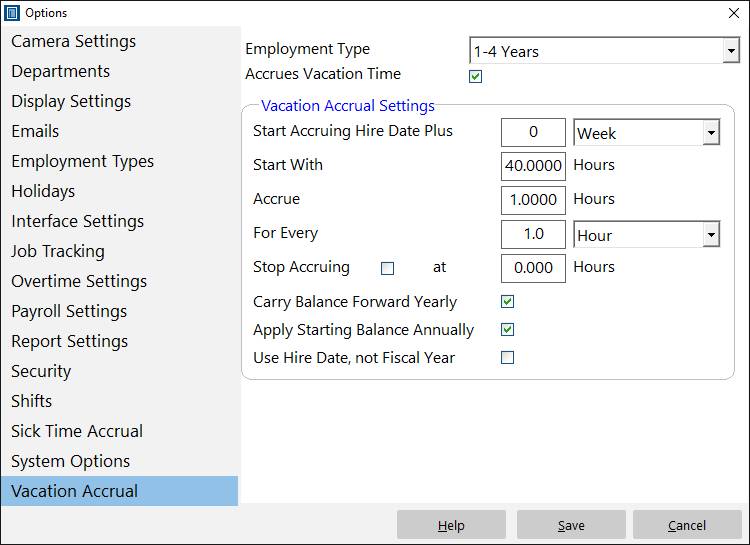Select Camera Settings in the sidebar
The width and height of the screenshot is (750, 545).
click(74, 42)
